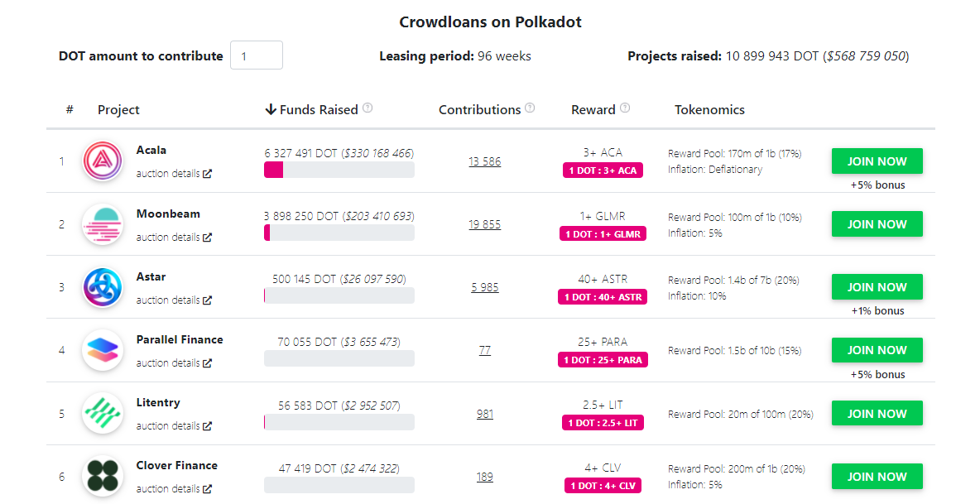Click the Clover Finance project logo
This screenshot has width=980, height=504.
pyautogui.click(x=103, y=476)
